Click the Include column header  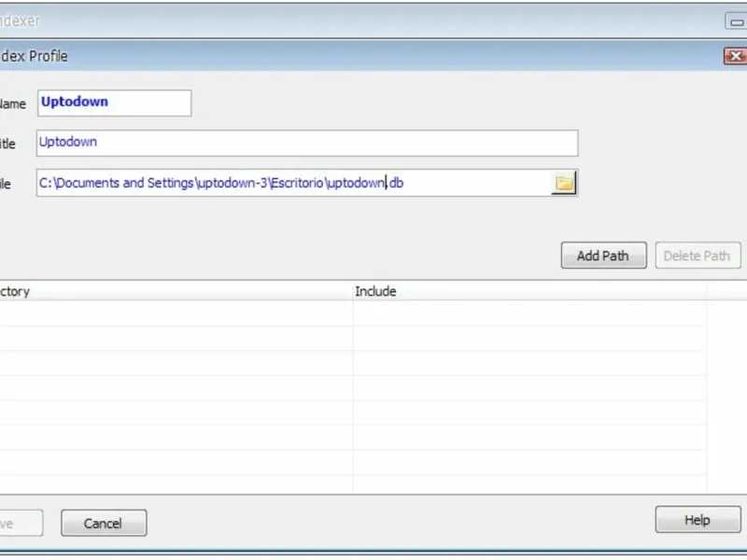coord(529,291)
